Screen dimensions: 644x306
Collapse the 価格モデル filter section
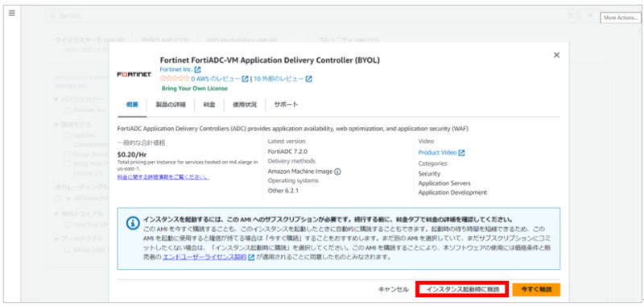56,125
